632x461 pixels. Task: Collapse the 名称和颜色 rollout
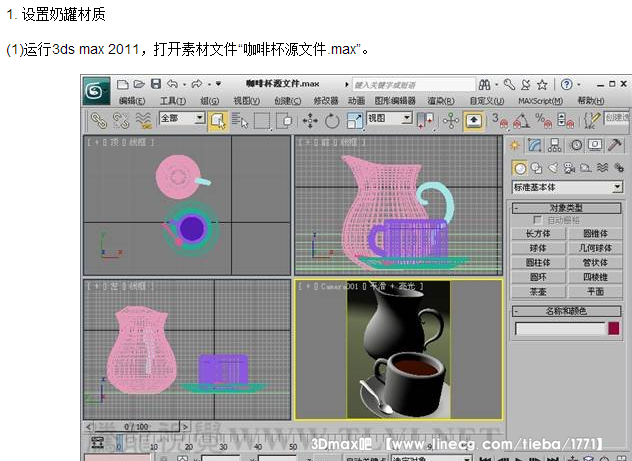(566, 311)
